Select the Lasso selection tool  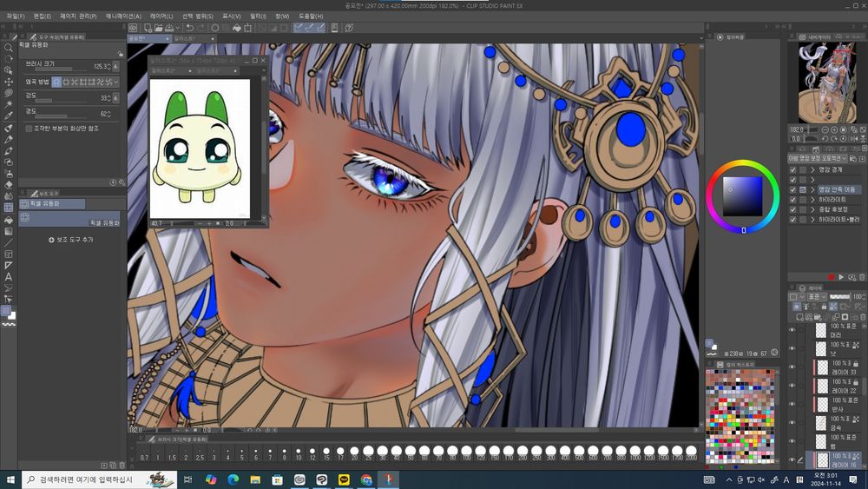click(9, 93)
